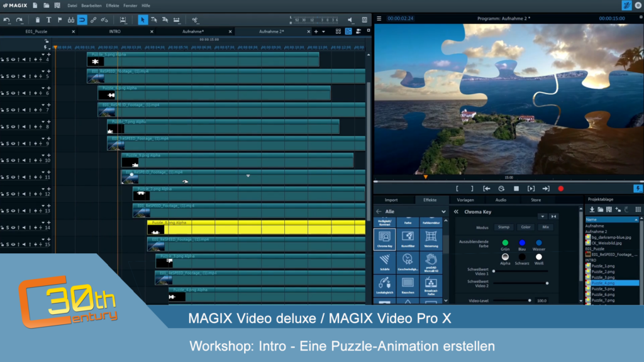Image resolution: width=644 pixels, height=362 pixels.
Task: Click the red record button
Action: 560,189
